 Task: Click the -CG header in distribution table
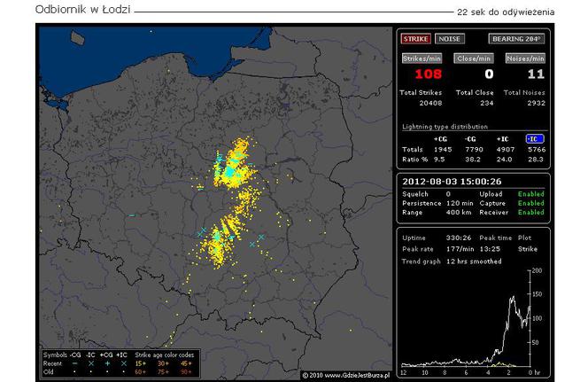[x=470, y=139]
